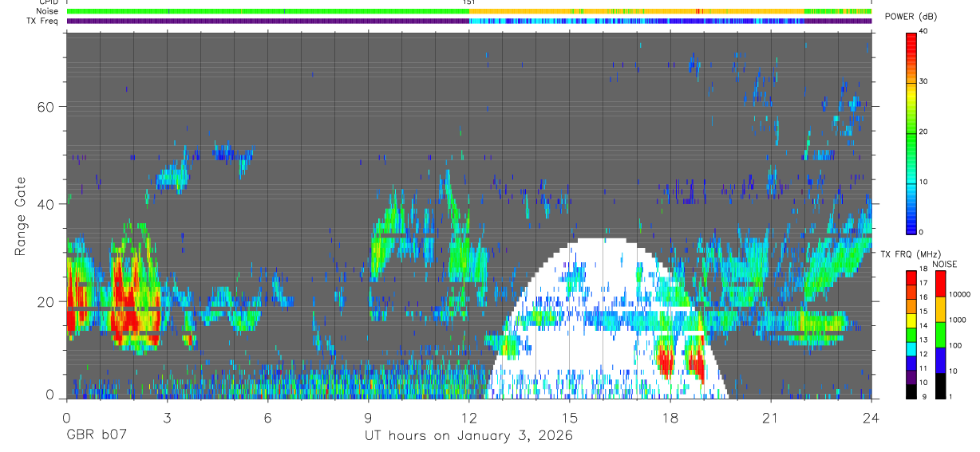Click the '10000' value on the NOISE scale
Screen dimensions: 980x452
click(x=958, y=295)
